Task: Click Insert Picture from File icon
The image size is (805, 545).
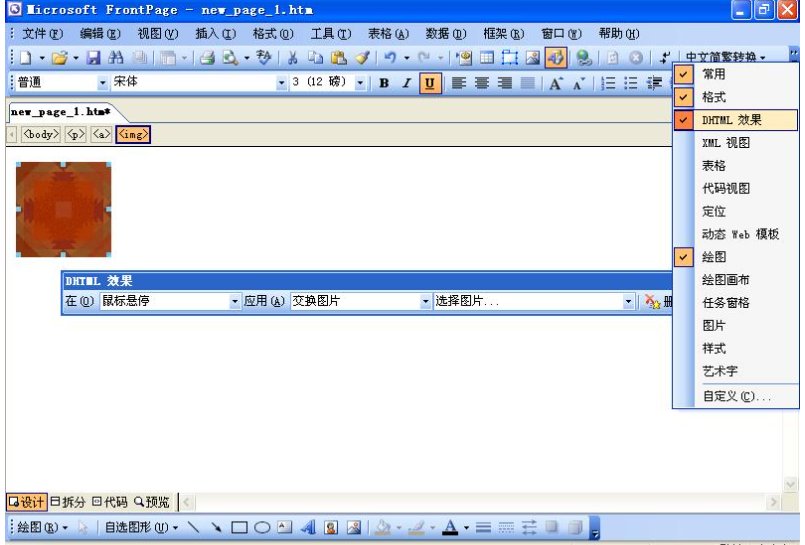Action: (533, 57)
